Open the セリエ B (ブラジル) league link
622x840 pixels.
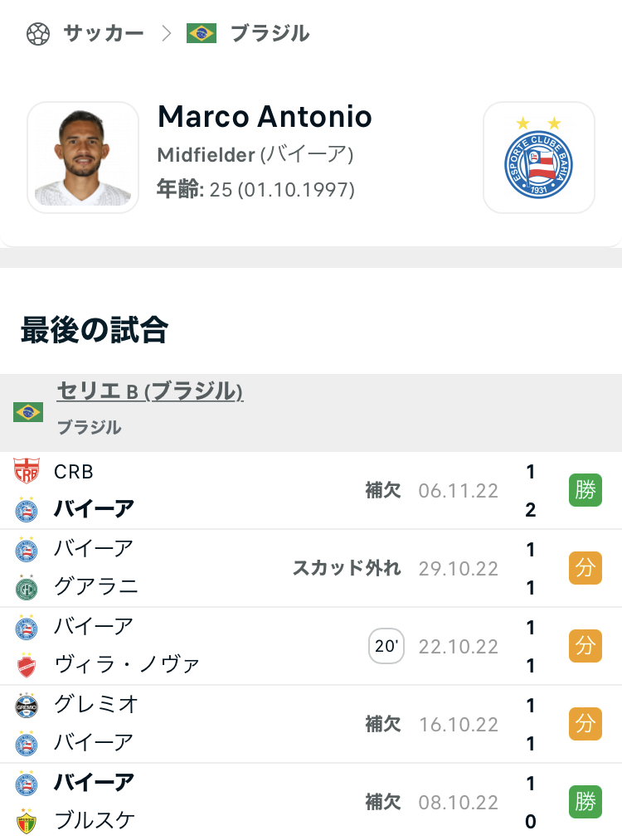(150, 391)
